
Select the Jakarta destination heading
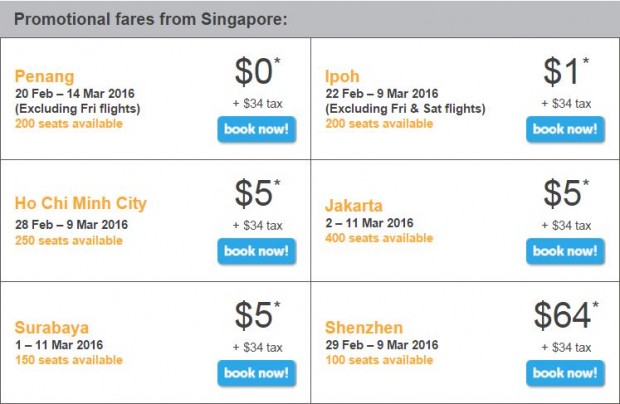pos(354,206)
